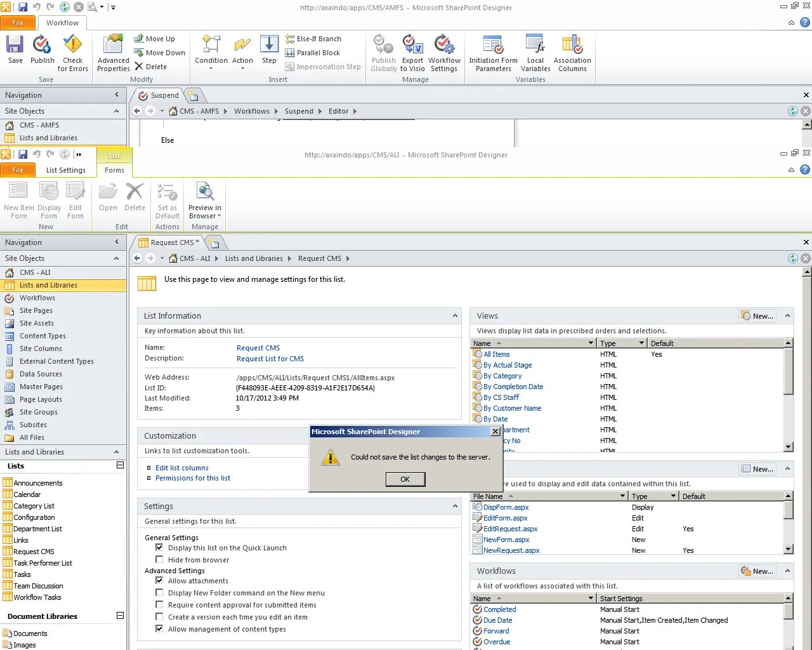Collapse Document Libraries group
The height and width of the screenshot is (650, 812).
point(120,616)
